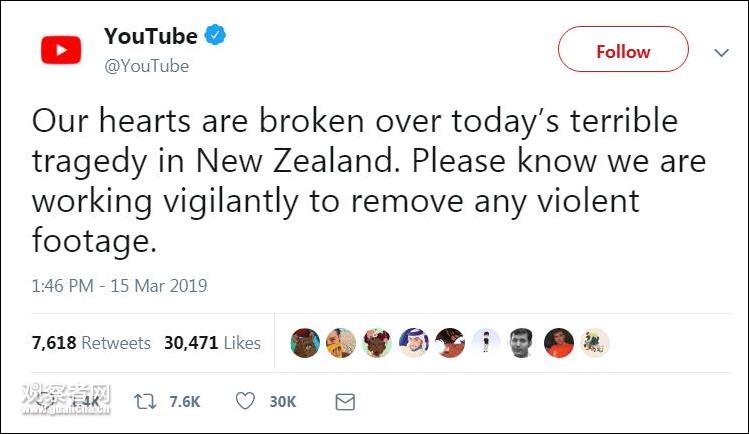
Task: Open the last liker avatar with cream background
Action: pos(594,343)
